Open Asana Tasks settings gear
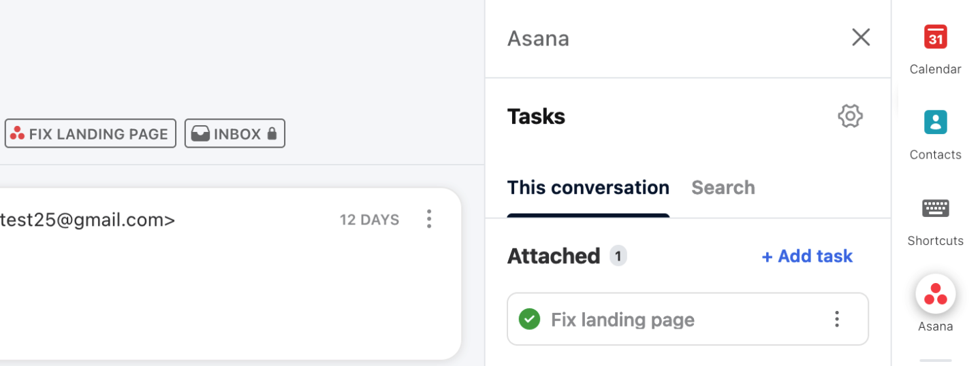Screen dimensions: 980x366 point(850,116)
